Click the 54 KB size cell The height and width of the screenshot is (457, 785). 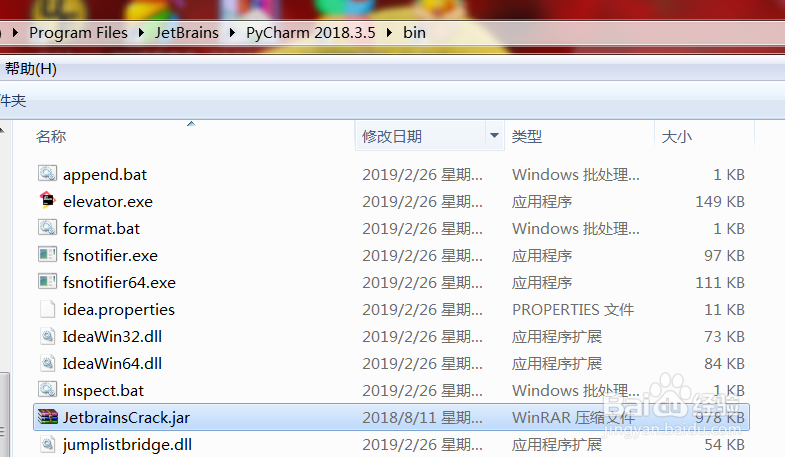(x=724, y=444)
